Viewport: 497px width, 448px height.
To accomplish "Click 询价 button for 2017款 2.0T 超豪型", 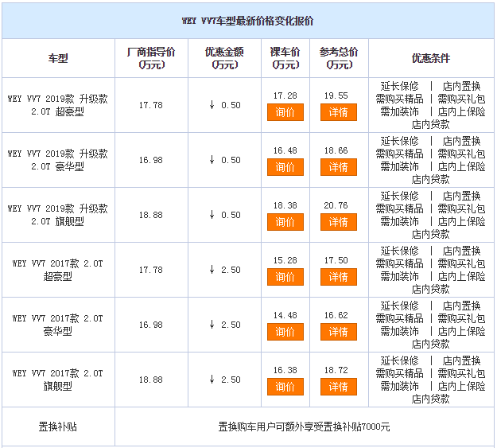I will coord(285,277).
